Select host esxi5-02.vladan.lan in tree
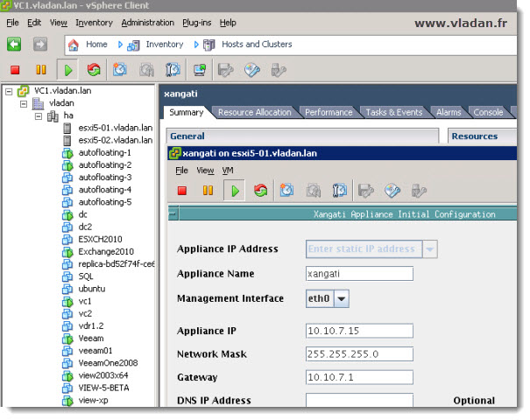Image resolution: width=530 pixels, height=420 pixels. [x=116, y=141]
